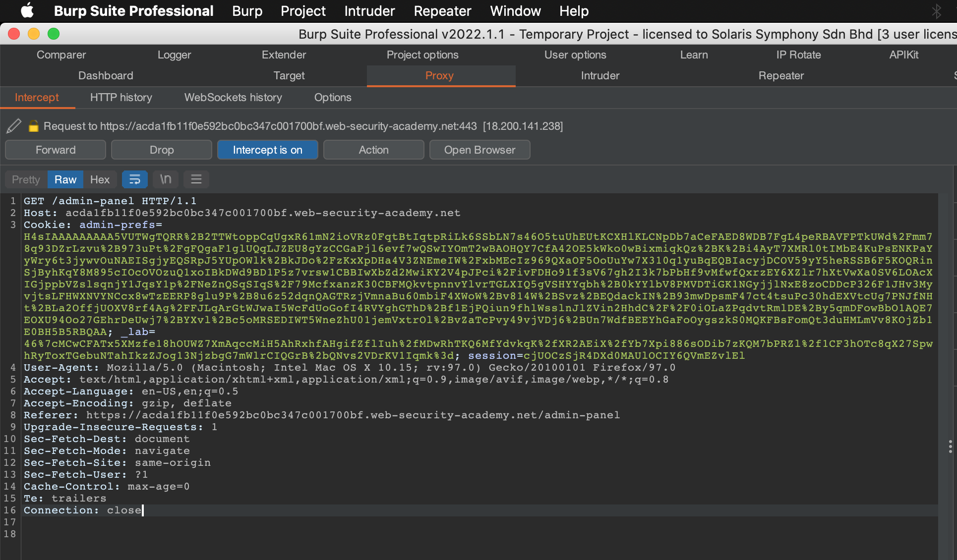
Task: Toggle the Intercept is on button
Action: (268, 150)
